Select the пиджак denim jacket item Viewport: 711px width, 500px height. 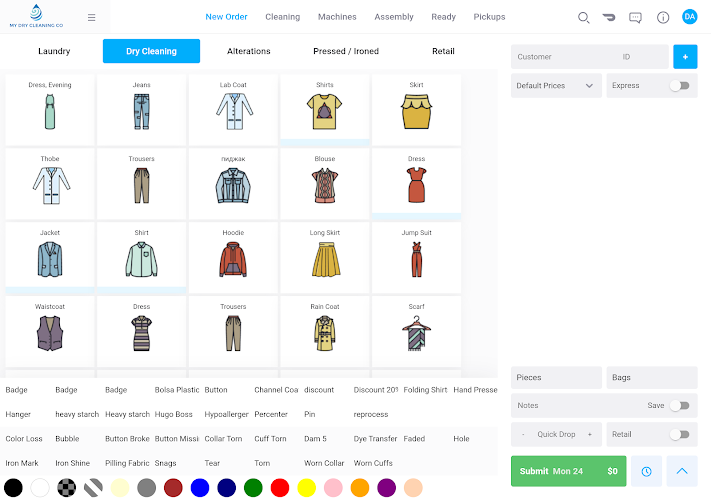233,184
